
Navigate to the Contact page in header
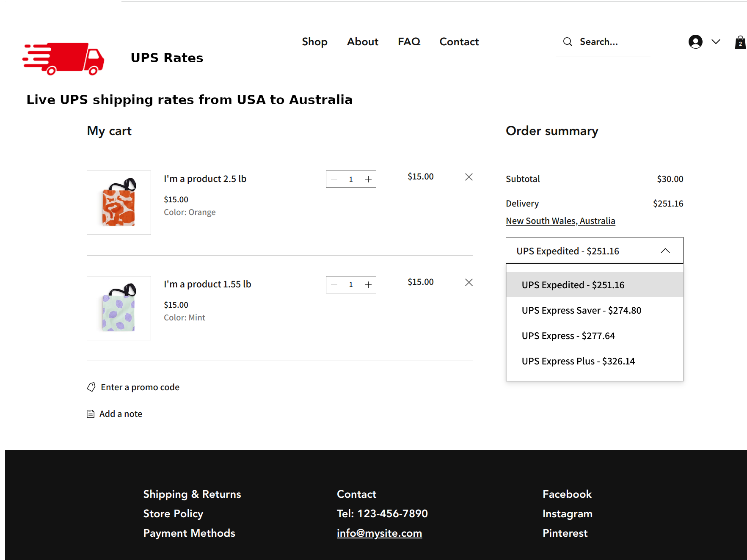click(x=459, y=41)
